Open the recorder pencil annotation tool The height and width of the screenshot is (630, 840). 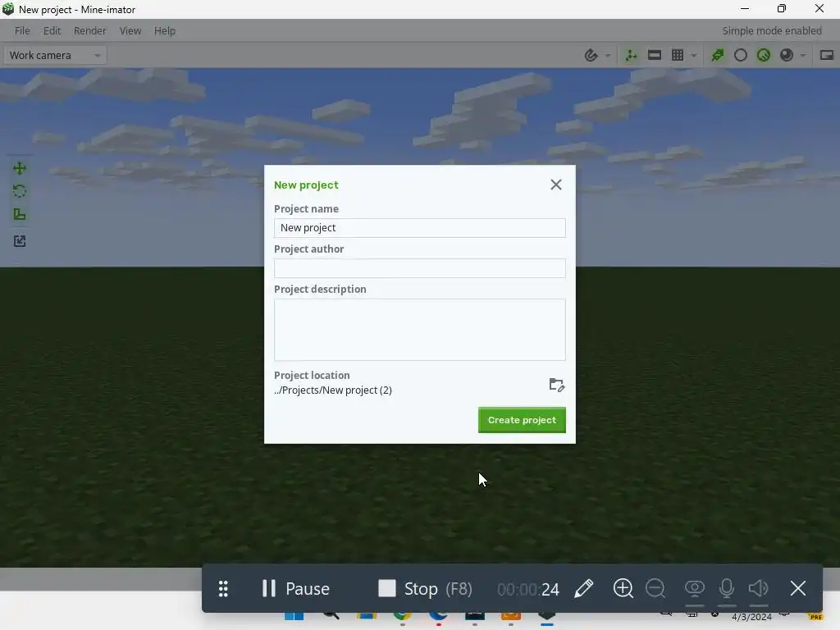coord(584,589)
